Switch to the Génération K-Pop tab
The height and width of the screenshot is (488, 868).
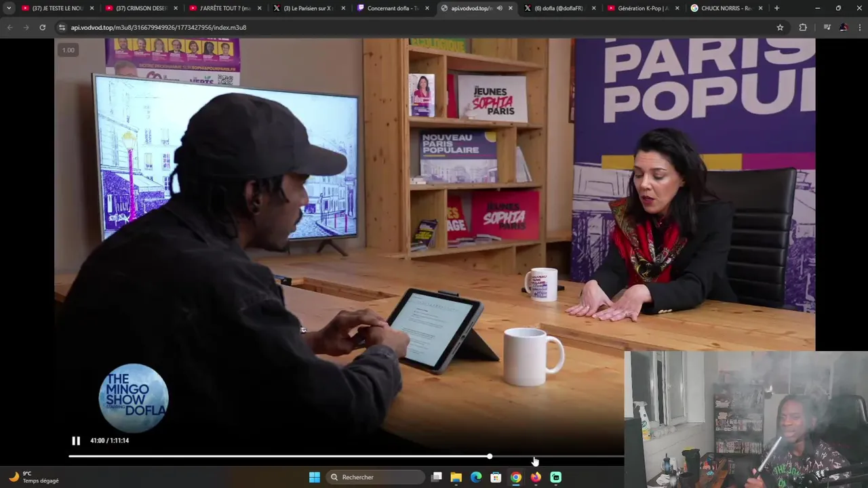643,8
